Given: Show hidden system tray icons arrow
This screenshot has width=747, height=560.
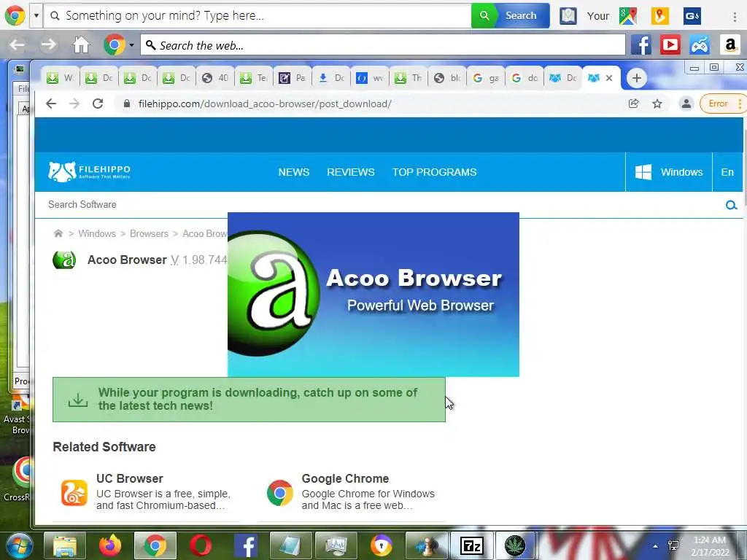Looking at the screenshot, I should click(x=656, y=546).
